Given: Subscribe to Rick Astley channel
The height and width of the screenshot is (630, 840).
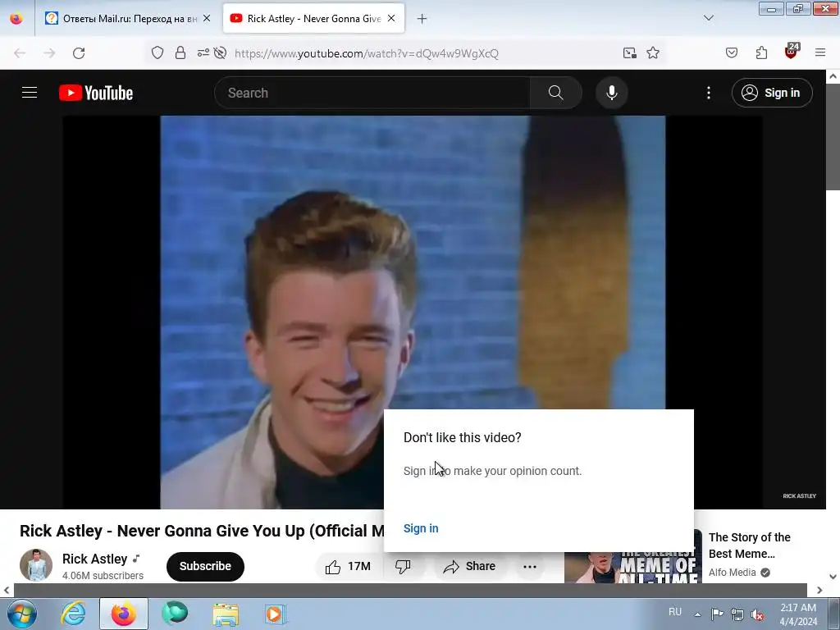Looking at the screenshot, I should pyautogui.click(x=205, y=566).
